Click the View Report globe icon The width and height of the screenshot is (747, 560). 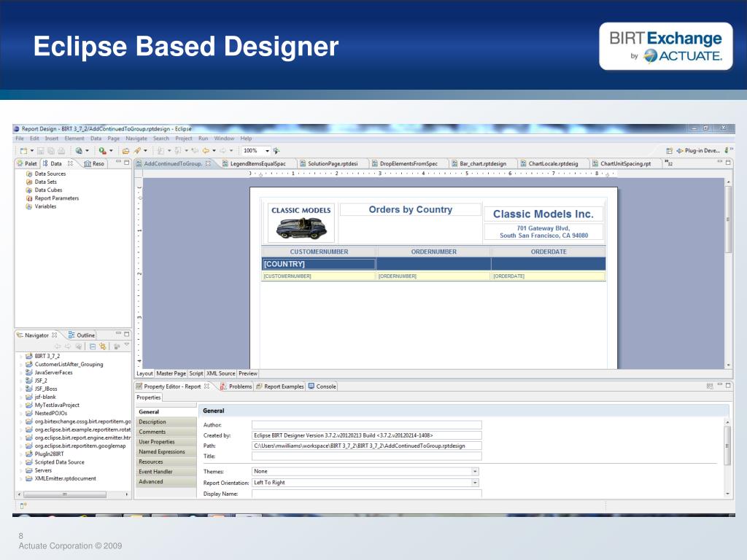click(x=79, y=150)
